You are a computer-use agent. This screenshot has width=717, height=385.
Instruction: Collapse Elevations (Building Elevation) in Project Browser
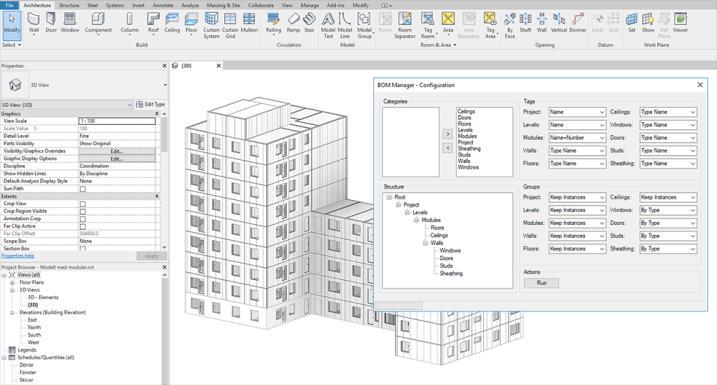point(12,313)
